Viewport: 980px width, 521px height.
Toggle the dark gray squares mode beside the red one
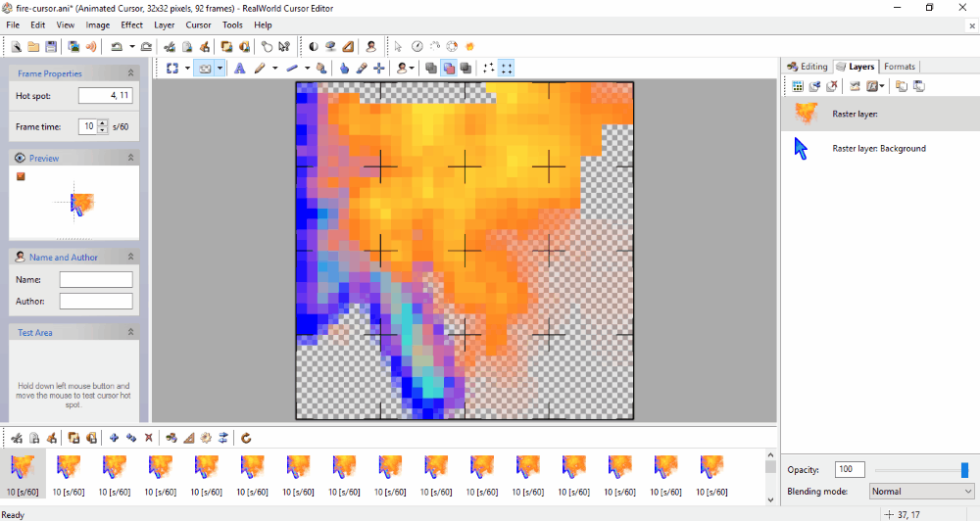click(x=466, y=69)
